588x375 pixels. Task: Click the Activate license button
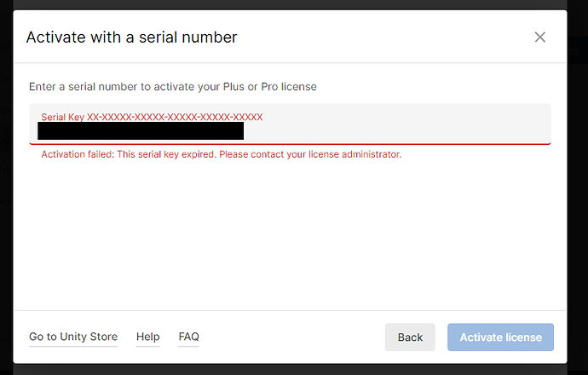tap(500, 337)
